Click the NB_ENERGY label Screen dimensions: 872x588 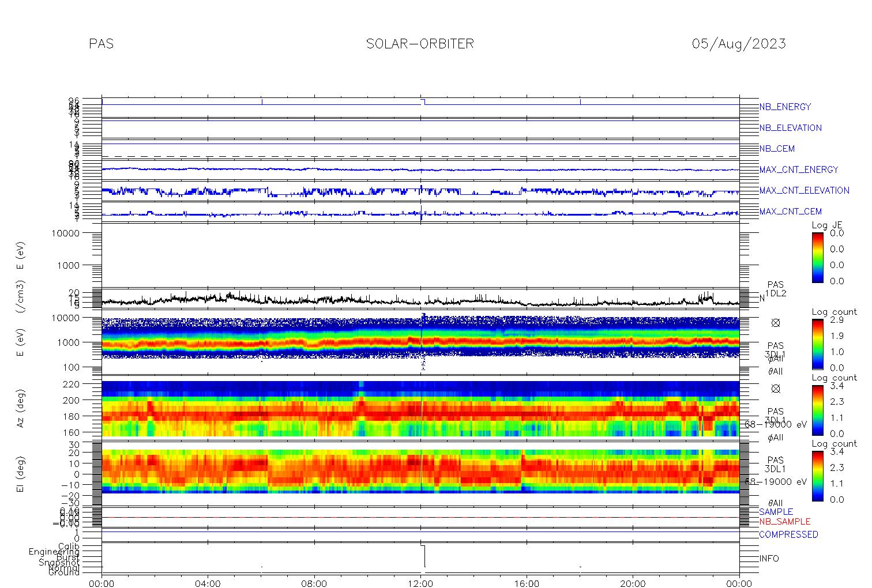point(785,107)
